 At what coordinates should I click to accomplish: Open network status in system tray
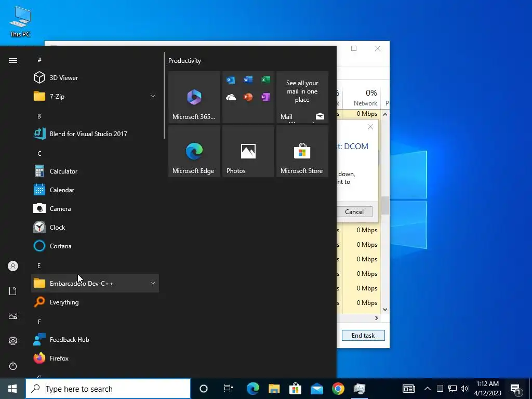tap(453, 389)
